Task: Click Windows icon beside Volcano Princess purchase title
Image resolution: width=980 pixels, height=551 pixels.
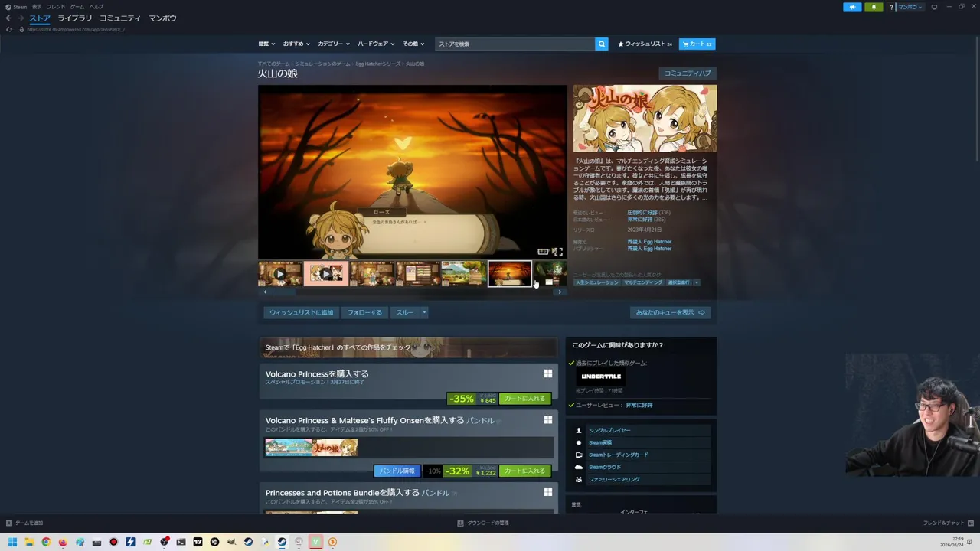Action: coord(548,373)
